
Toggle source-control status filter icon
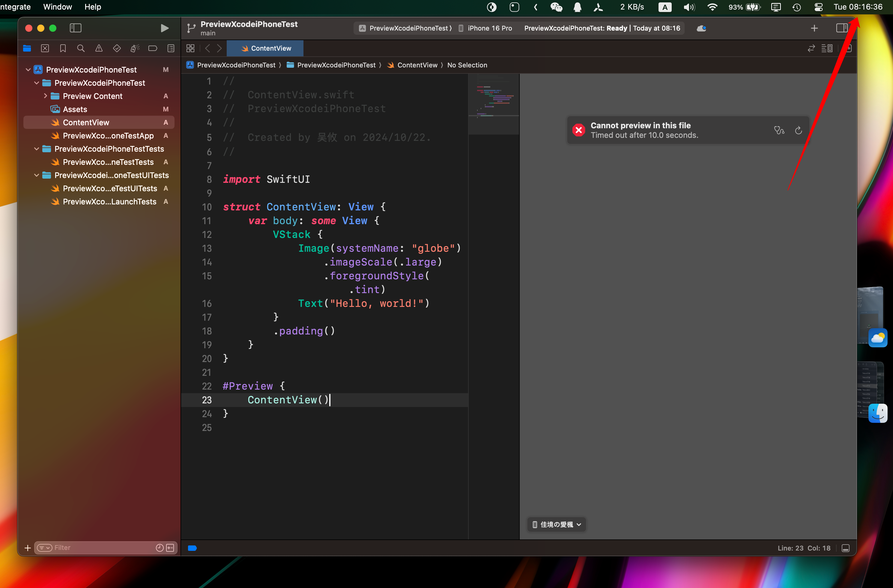(x=170, y=548)
